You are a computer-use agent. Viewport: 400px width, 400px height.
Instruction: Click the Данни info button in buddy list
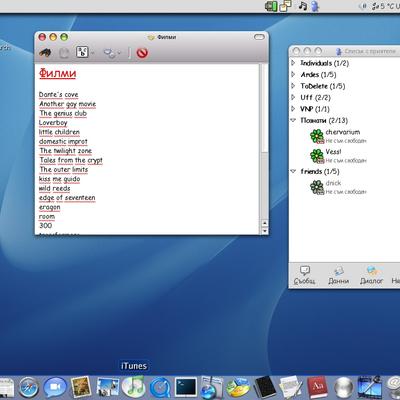click(338, 275)
